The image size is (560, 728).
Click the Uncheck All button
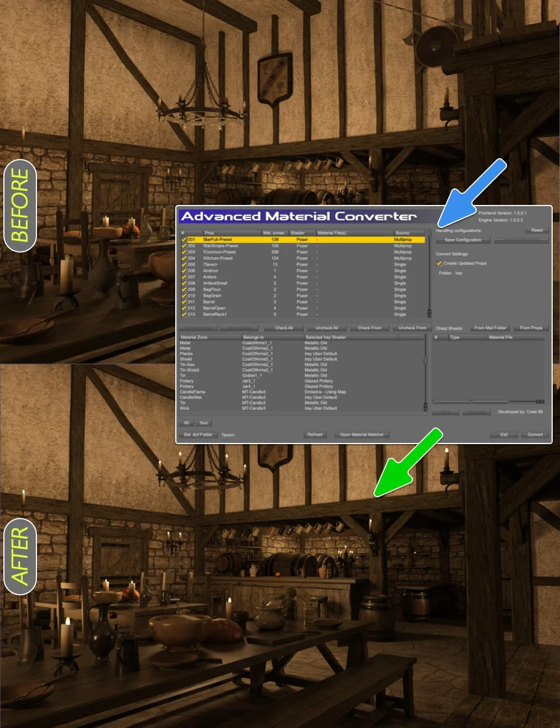pyautogui.click(x=326, y=328)
